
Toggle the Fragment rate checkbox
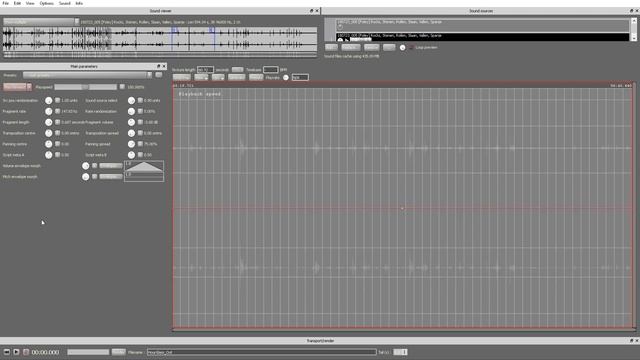[58, 111]
